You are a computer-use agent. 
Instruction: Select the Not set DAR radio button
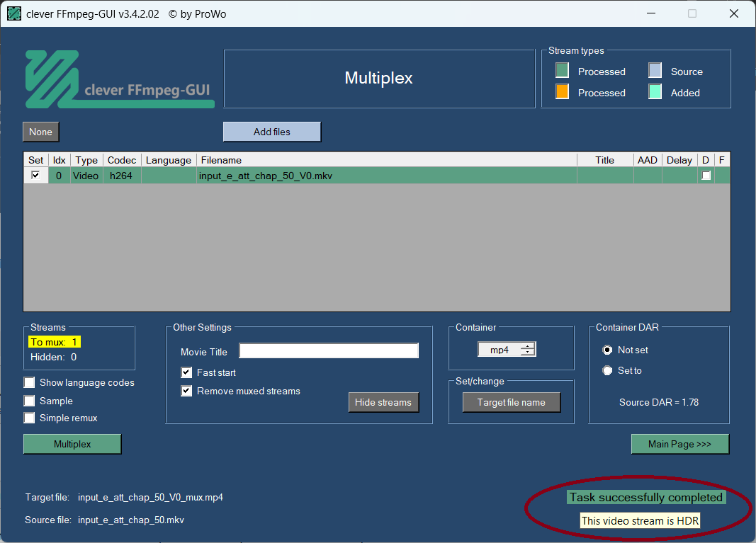coord(607,350)
